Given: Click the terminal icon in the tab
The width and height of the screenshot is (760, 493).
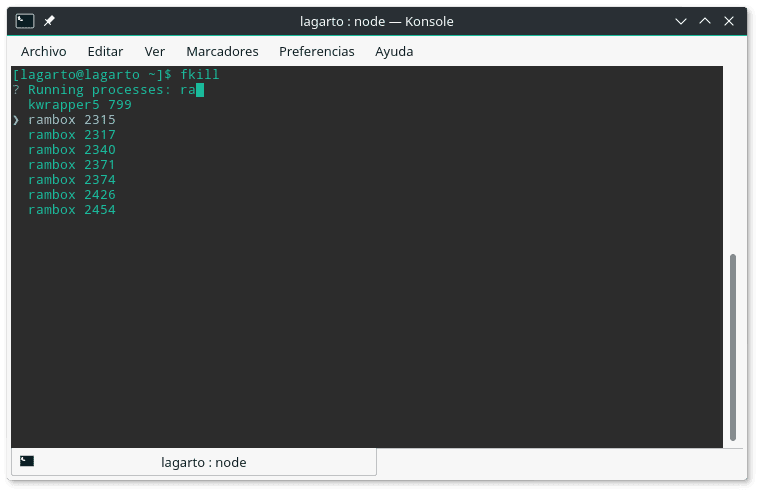Looking at the screenshot, I should [x=27, y=461].
